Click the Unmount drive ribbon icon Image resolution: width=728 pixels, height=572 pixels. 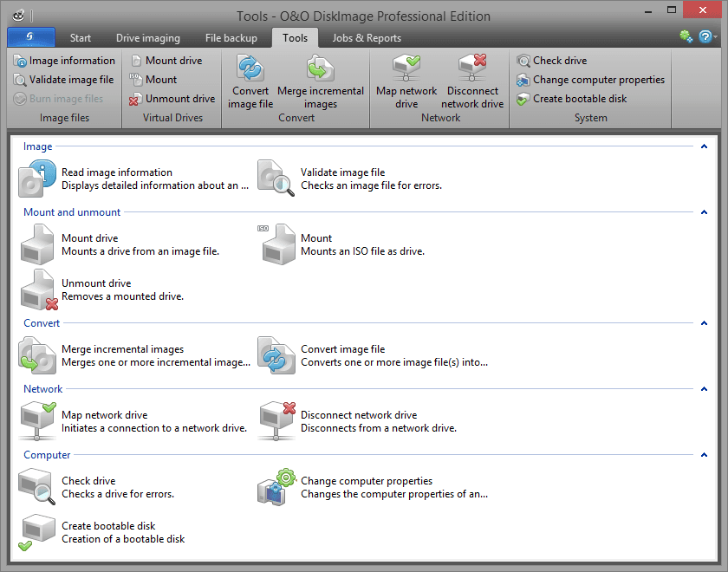coord(135,99)
